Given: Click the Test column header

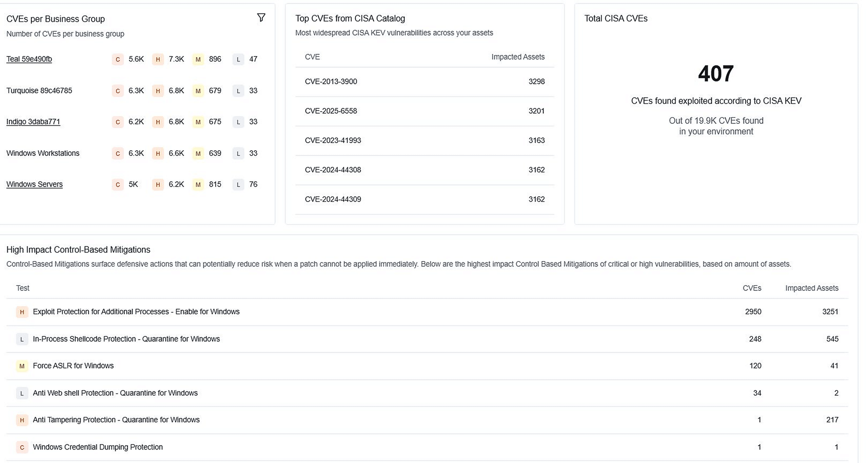Looking at the screenshot, I should click(23, 288).
